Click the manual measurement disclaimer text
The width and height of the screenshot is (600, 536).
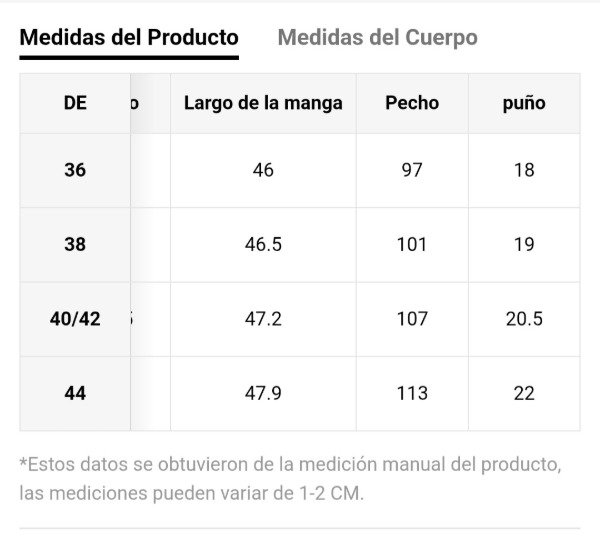coord(290,479)
